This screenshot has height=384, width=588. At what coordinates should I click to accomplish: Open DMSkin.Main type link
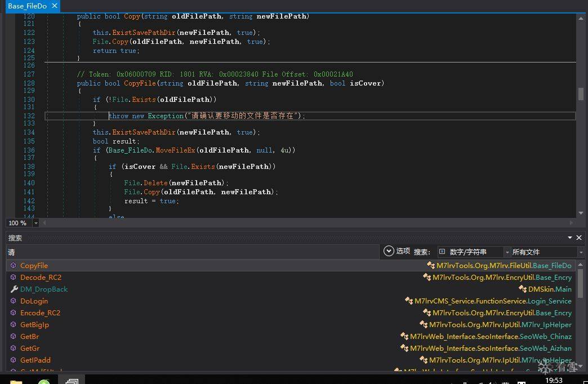tap(550, 289)
